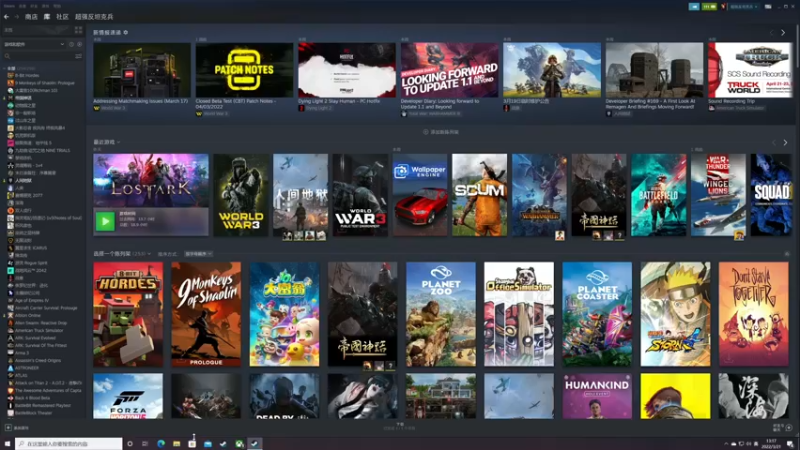Open the Sound Recording Trip news card
This screenshot has height=450, width=800.
click(751, 76)
